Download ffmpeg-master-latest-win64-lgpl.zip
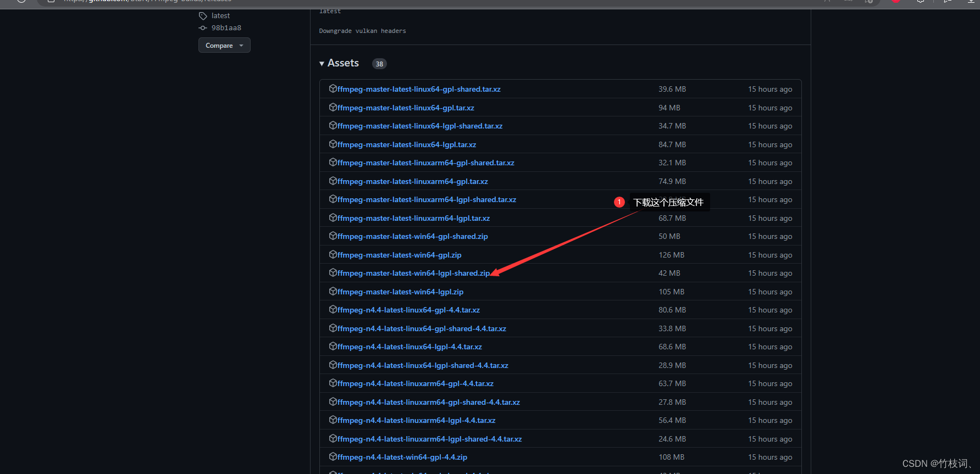The width and height of the screenshot is (980, 474). click(x=401, y=292)
